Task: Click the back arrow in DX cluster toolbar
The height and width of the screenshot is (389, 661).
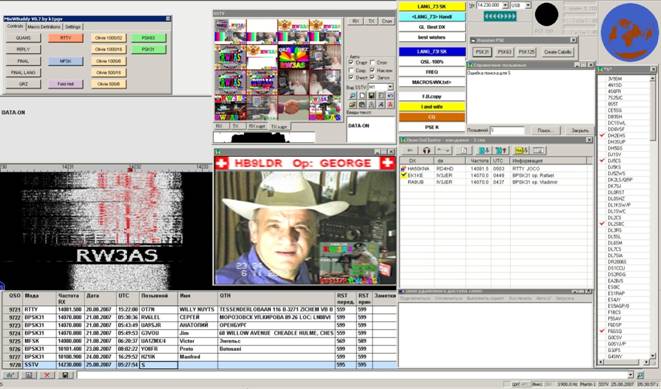Action: click(409, 150)
